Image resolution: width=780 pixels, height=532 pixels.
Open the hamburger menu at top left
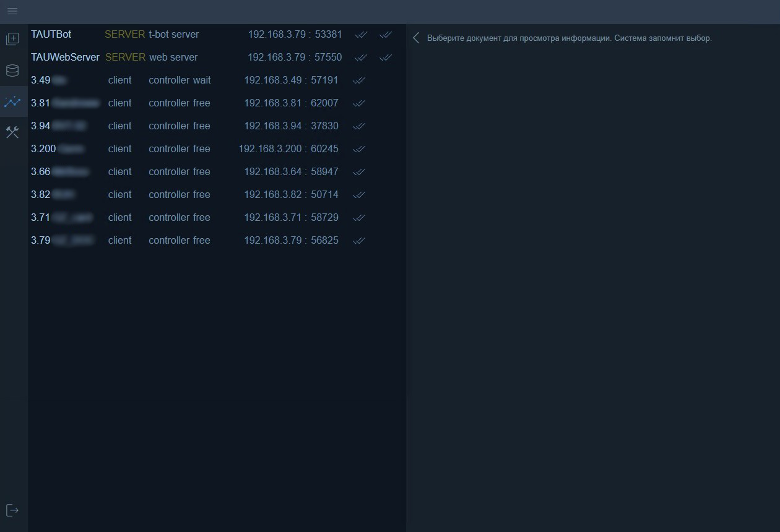[12, 11]
